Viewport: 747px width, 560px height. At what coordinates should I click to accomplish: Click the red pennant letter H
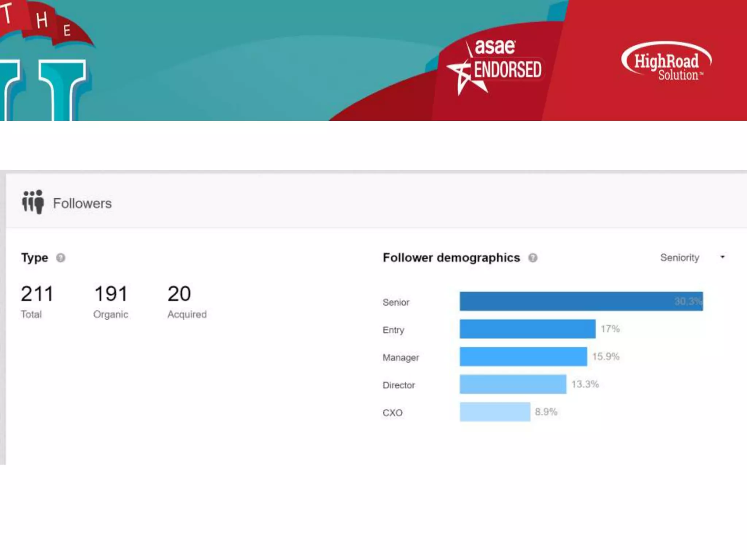[x=41, y=20]
